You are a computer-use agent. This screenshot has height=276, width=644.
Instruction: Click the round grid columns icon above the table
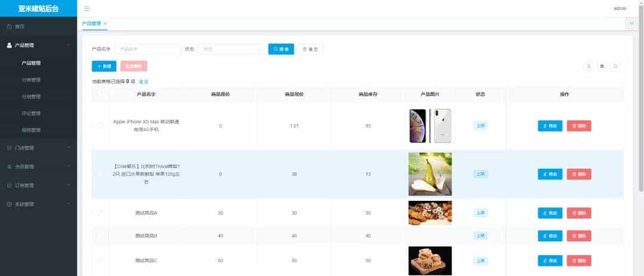602,66
